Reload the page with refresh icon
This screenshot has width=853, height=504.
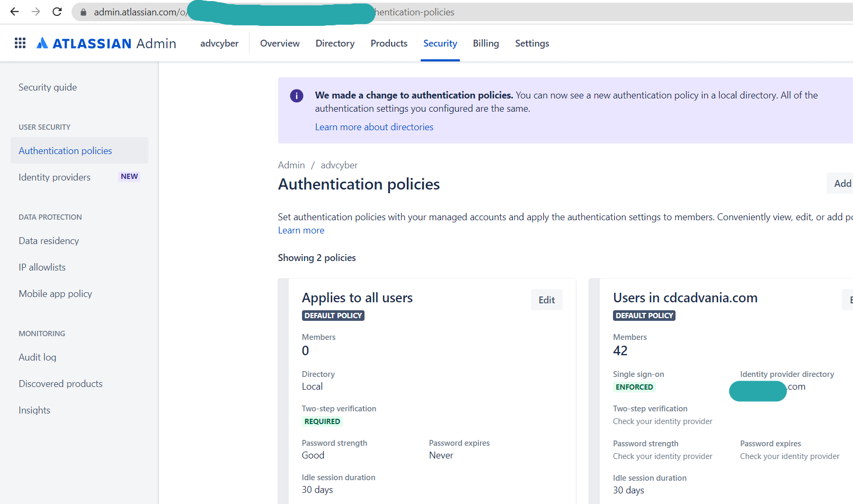click(57, 12)
